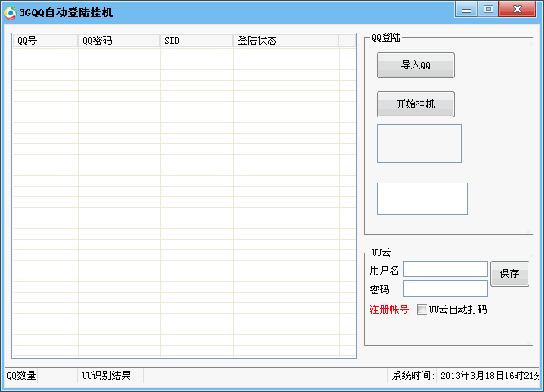Click the 用户名 label
The image size is (544, 392).
point(384,270)
